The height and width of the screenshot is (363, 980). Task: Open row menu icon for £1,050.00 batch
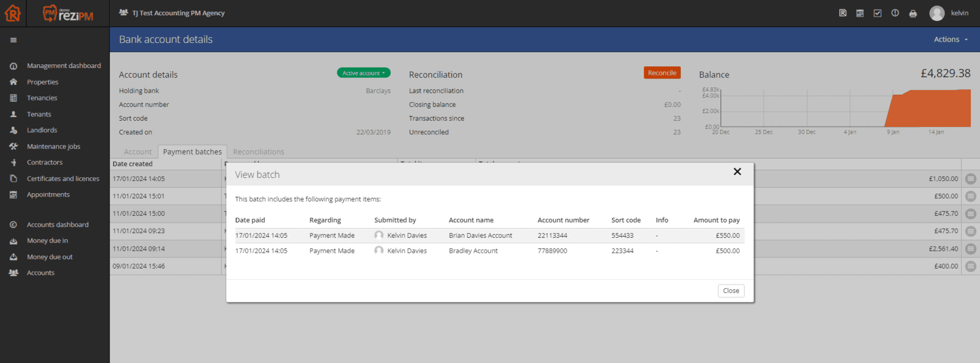tap(971, 179)
